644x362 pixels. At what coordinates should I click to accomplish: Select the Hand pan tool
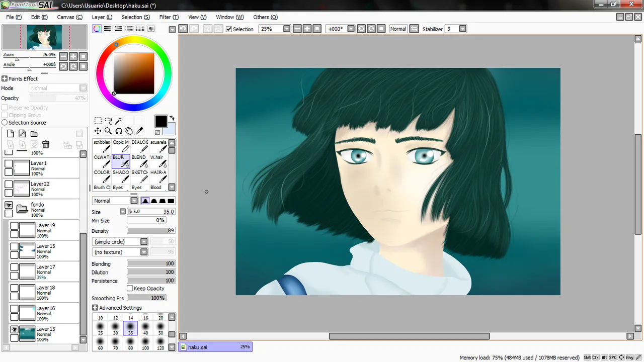click(x=129, y=131)
